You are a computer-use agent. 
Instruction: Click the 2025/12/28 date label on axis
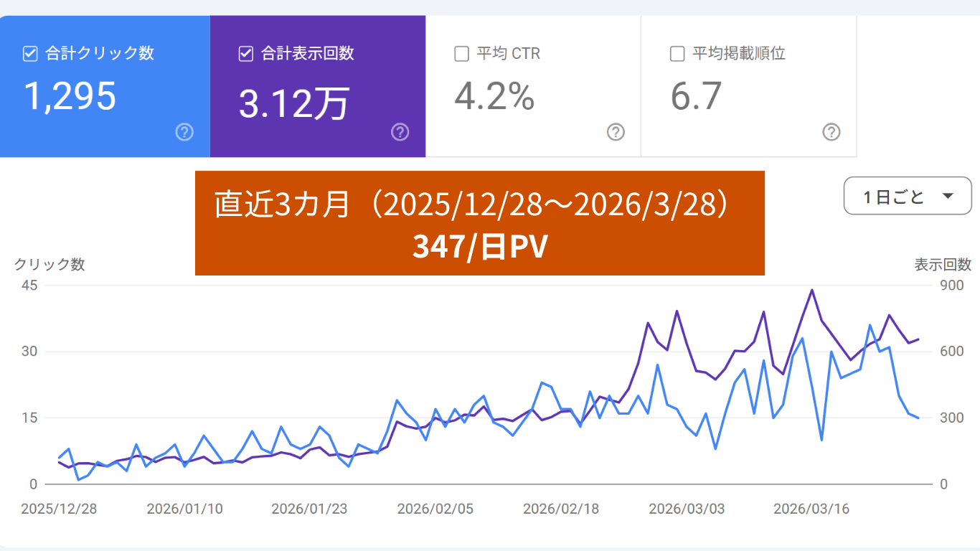[59, 509]
